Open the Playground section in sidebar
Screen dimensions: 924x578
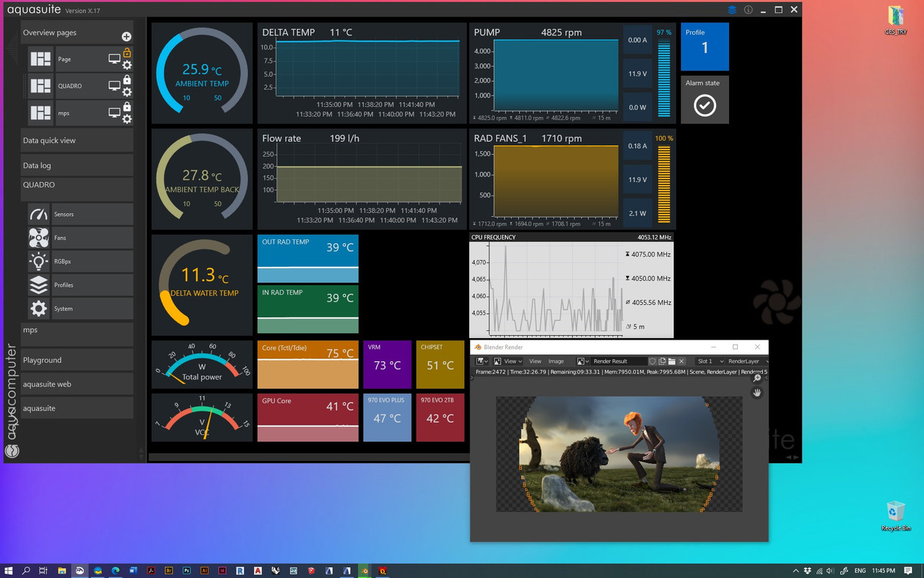coord(77,360)
